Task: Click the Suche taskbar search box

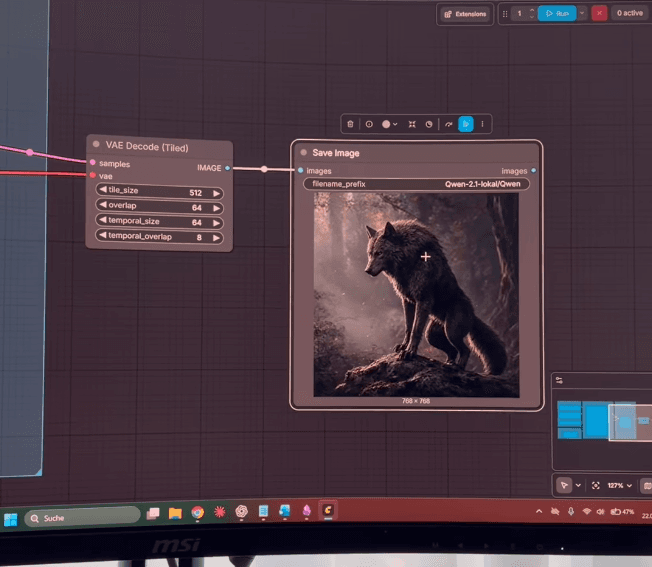Action: 82,518
